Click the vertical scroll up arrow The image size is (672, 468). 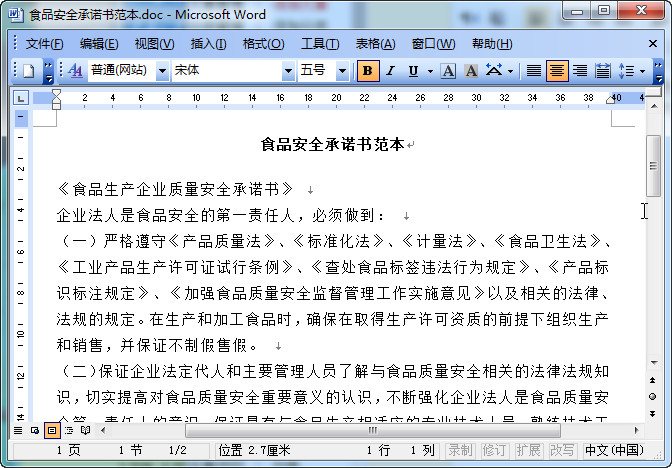point(654,106)
